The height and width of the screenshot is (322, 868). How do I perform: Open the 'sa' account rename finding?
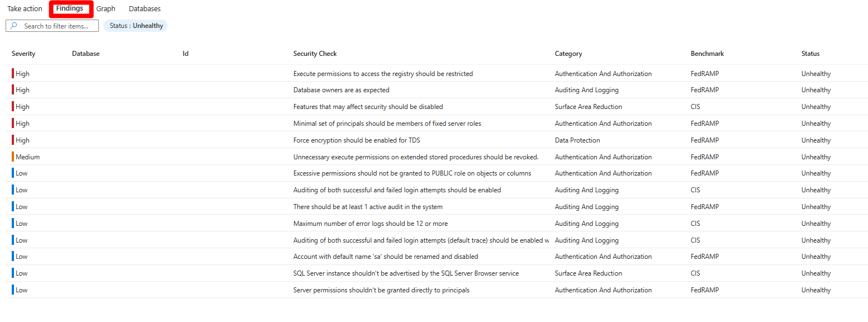tap(386, 257)
